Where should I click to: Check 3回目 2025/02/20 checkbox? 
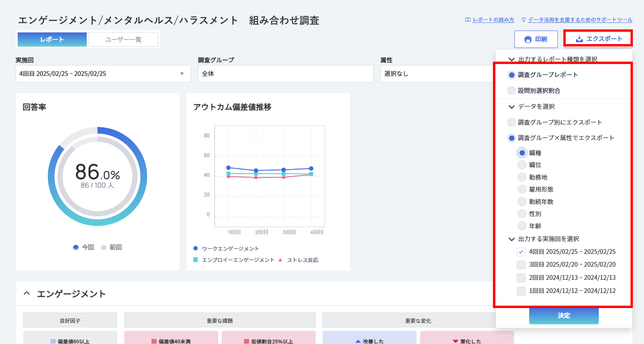click(x=521, y=265)
